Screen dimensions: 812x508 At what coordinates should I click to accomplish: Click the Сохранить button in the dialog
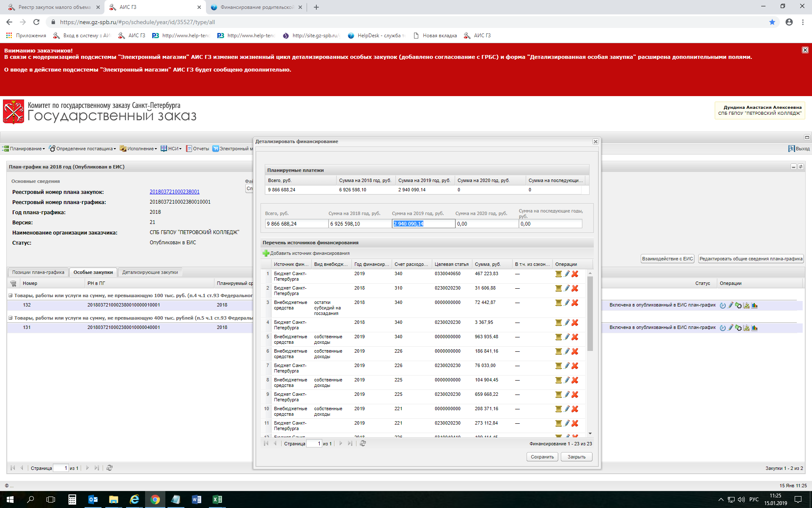click(x=542, y=457)
